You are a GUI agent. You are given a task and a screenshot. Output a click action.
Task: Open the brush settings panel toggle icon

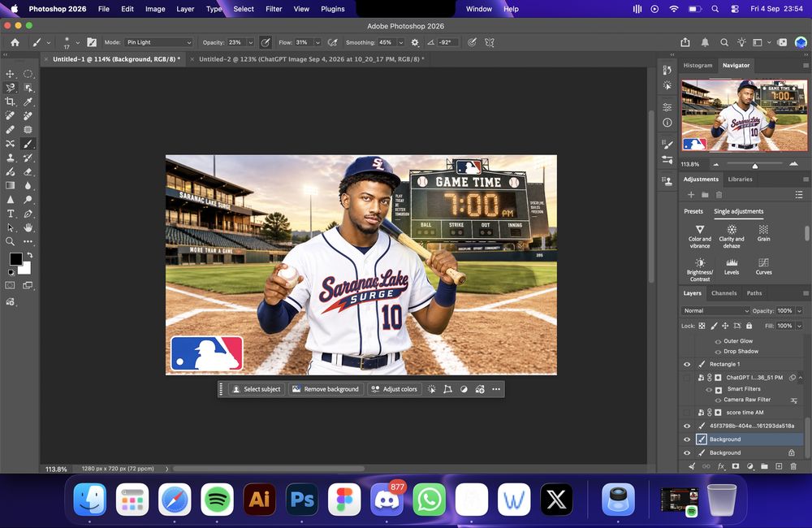tap(92, 42)
